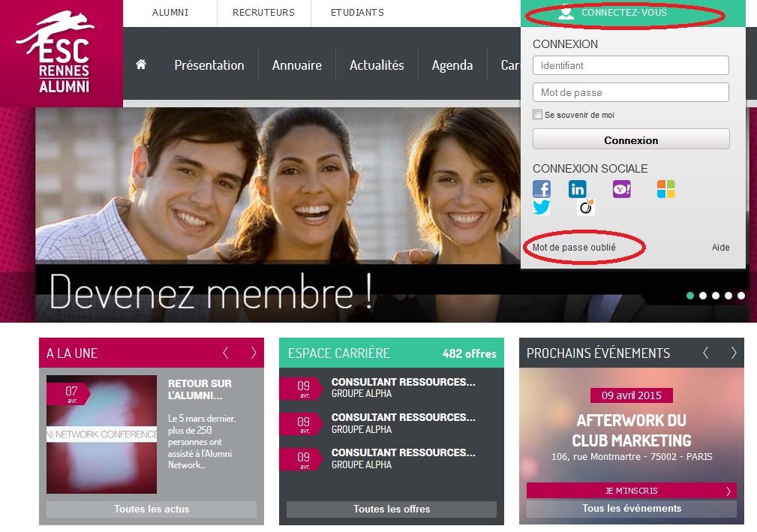Viewport: 757px width, 532px height.
Task: Show next A LA UNE news item
Action: tap(254, 353)
